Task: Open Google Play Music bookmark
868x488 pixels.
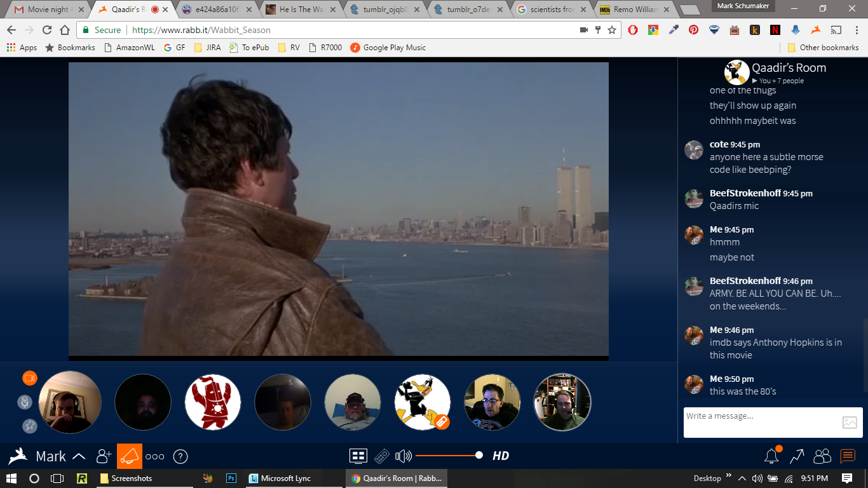Action: click(388, 48)
